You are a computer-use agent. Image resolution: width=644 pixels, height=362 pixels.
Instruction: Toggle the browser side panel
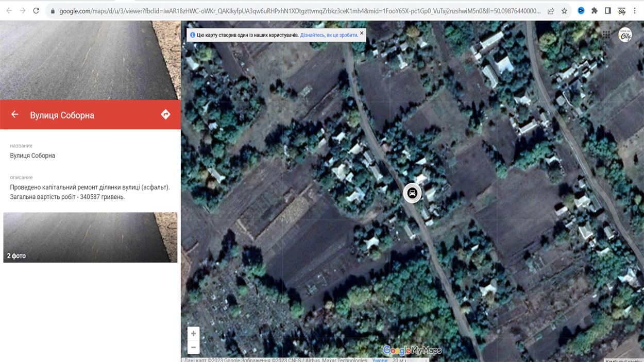click(608, 11)
